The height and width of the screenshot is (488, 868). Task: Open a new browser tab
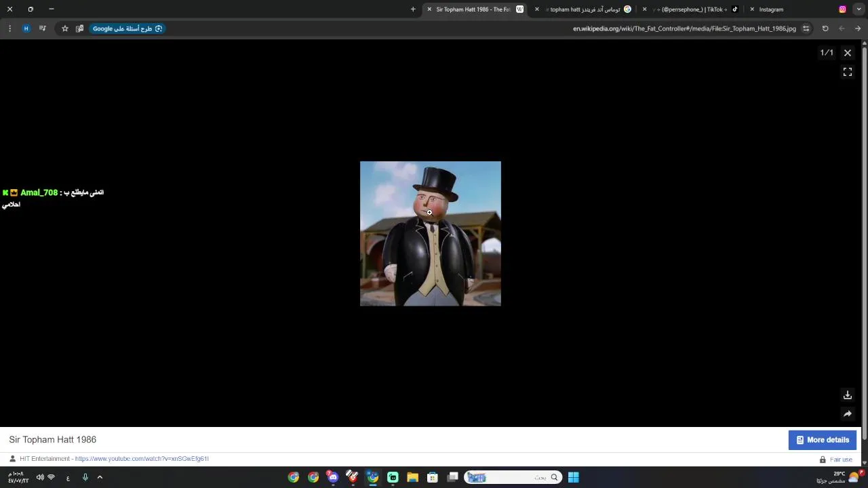413,9
